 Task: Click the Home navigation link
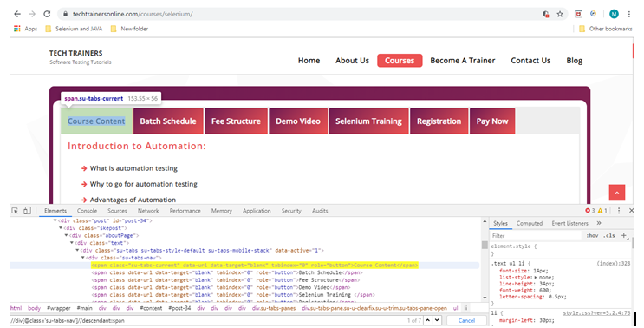coord(309,61)
